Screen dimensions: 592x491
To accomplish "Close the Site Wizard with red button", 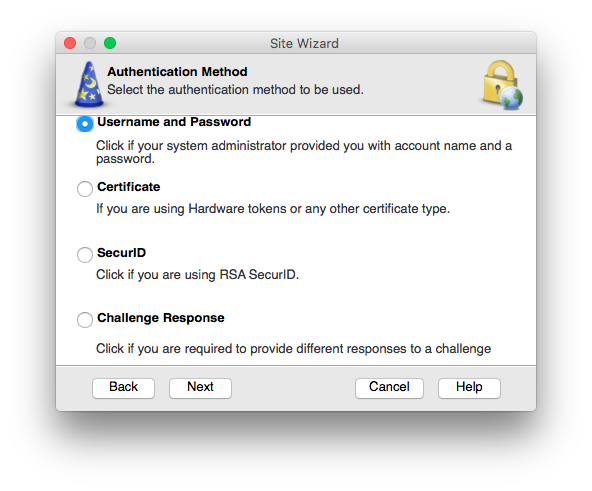I will (x=70, y=43).
